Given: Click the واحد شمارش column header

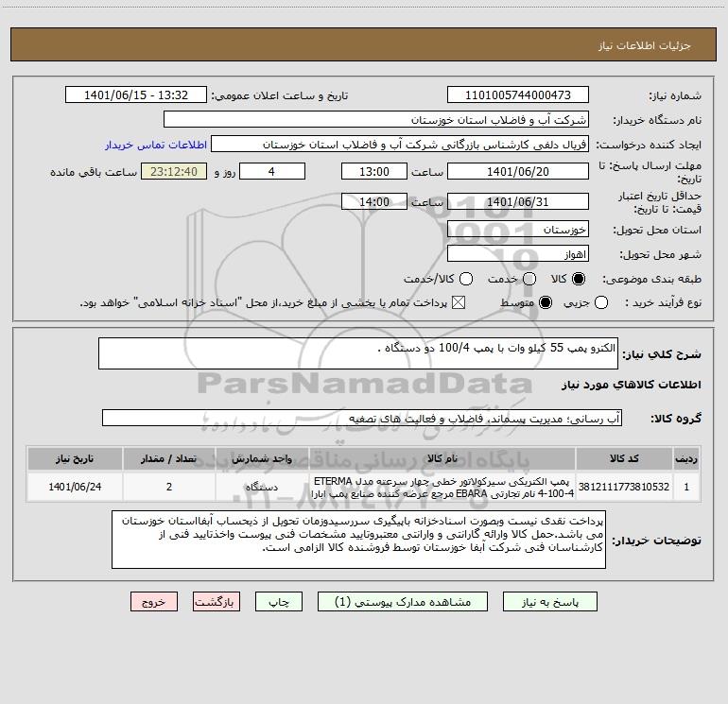Looking at the screenshot, I should (x=262, y=458).
